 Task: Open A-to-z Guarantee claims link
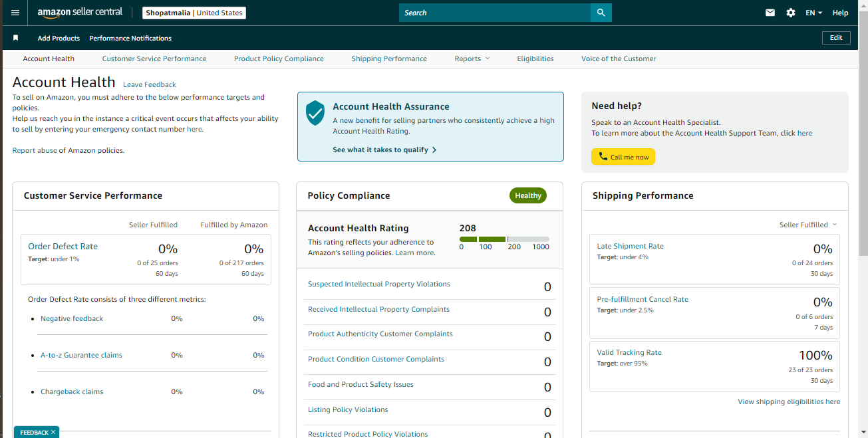(x=81, y=355)
